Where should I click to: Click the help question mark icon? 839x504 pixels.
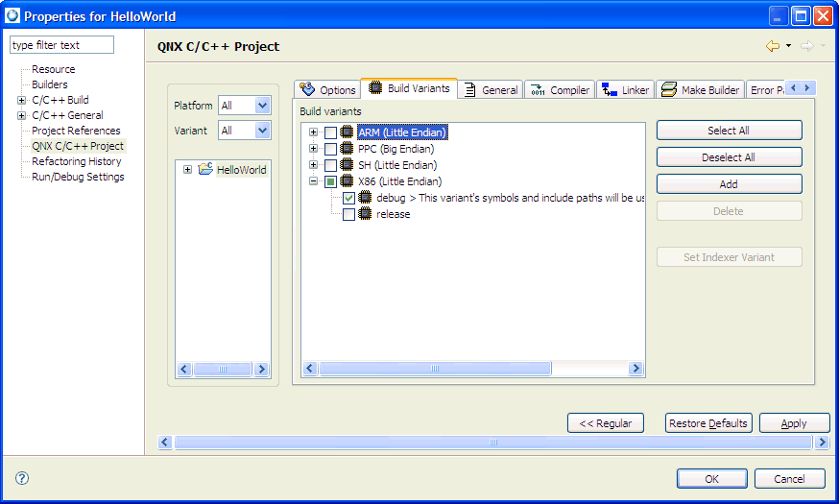22,478
